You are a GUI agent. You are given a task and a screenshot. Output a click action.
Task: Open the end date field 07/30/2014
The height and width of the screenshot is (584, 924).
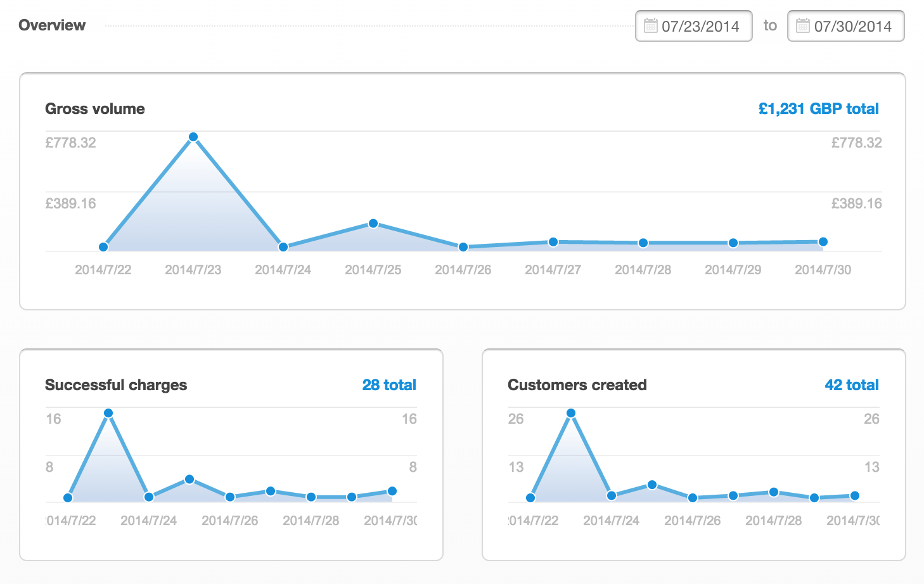846,26
